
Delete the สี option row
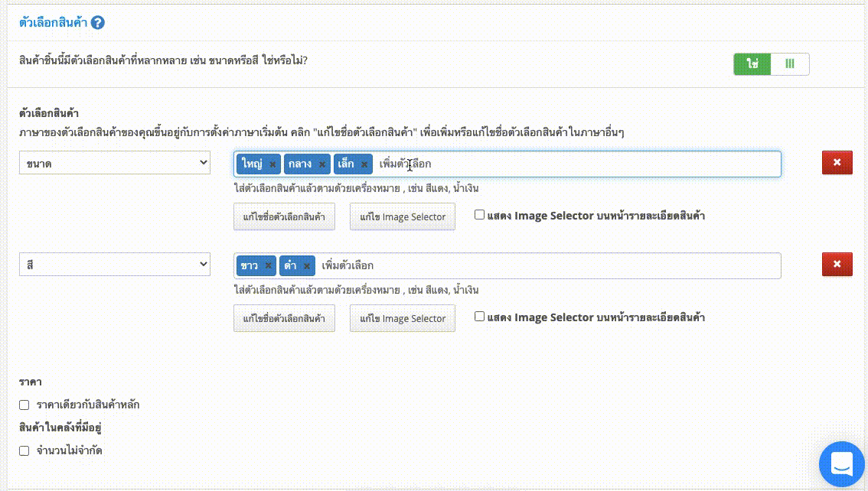pos(837,265)
